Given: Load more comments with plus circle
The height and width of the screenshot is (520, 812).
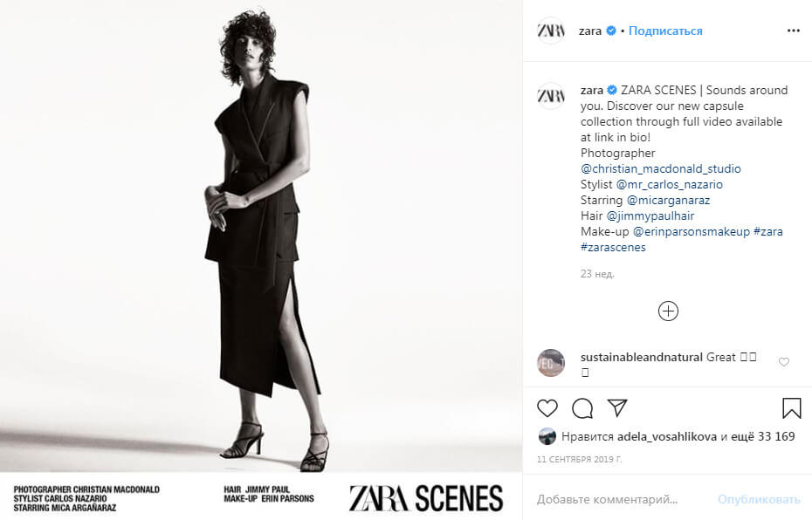Looking at the screenshot, I should (x=668, y=311).
